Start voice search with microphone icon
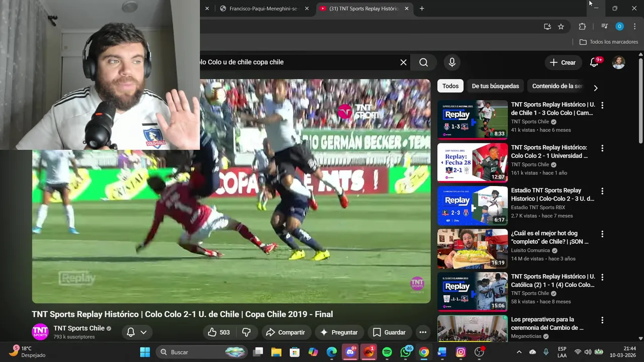The width and height of the screenshot is (644, 362). coord(452,62)
